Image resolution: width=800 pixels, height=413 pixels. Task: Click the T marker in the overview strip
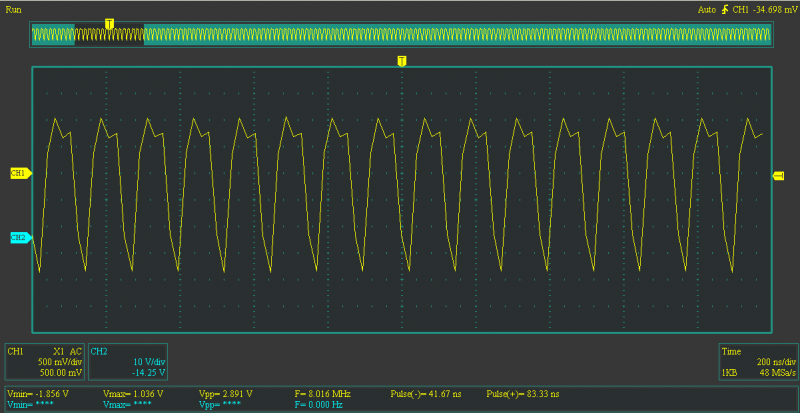109,23
